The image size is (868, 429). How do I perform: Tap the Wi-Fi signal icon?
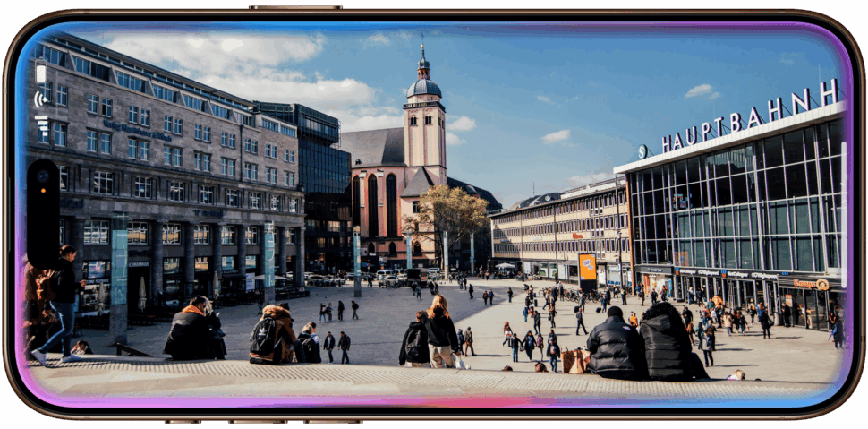click(40, 98)
